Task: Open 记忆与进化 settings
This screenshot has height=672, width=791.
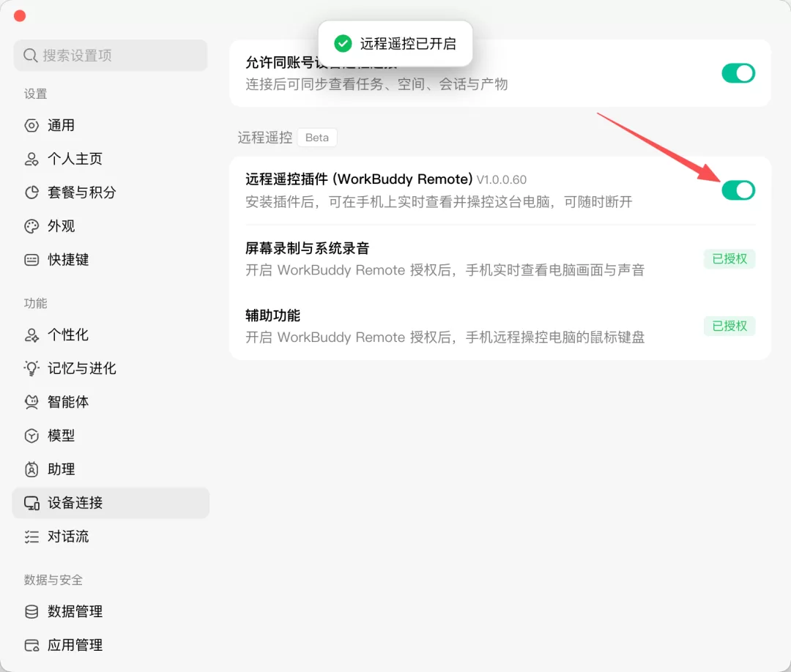Action: click(x=111, y=368)
